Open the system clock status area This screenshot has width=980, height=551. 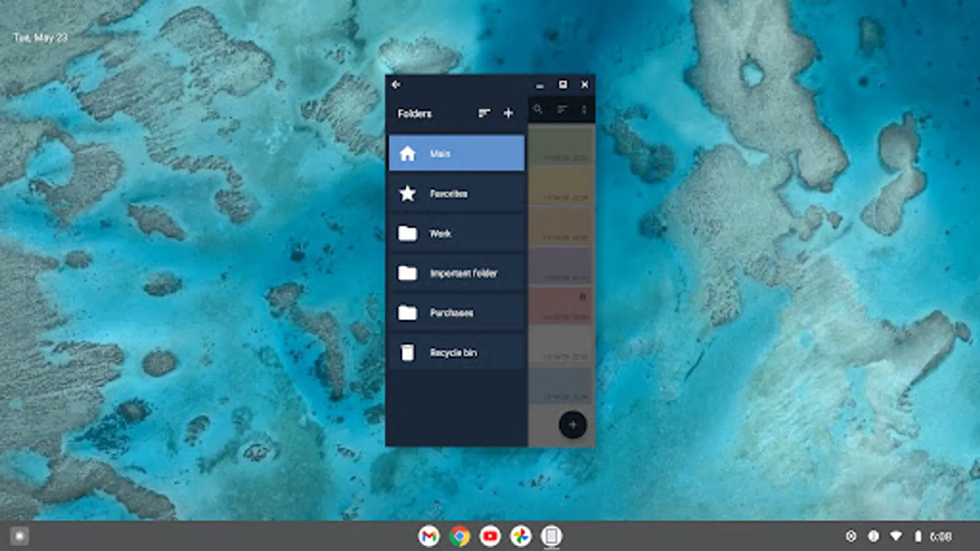(940, 537)
